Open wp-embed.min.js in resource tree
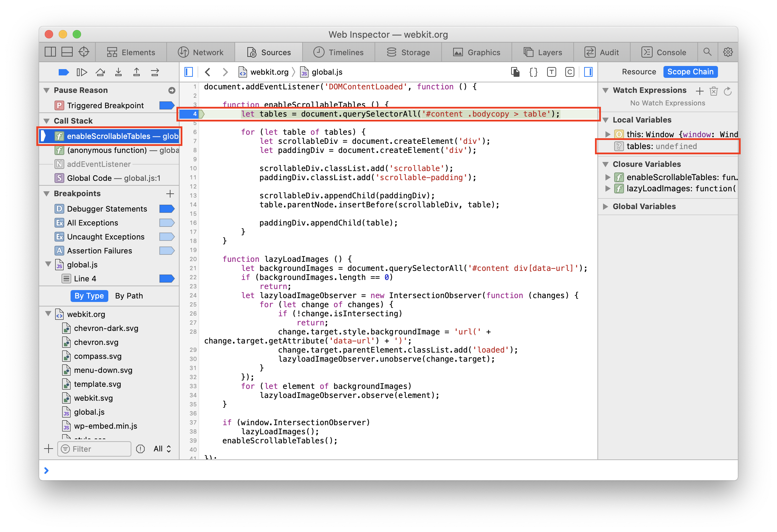The image size is (777, 532). tap(106, 426)
